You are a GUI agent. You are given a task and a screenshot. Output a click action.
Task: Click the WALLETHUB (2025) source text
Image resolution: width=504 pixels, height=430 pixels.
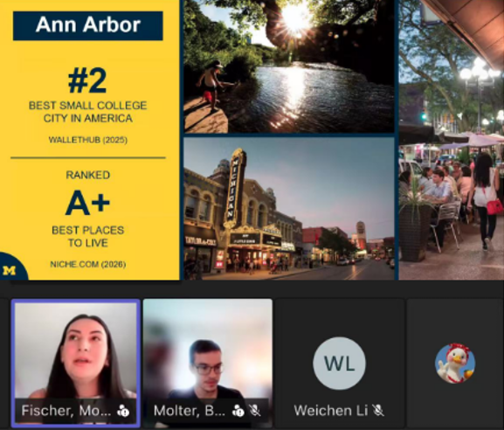88,140
